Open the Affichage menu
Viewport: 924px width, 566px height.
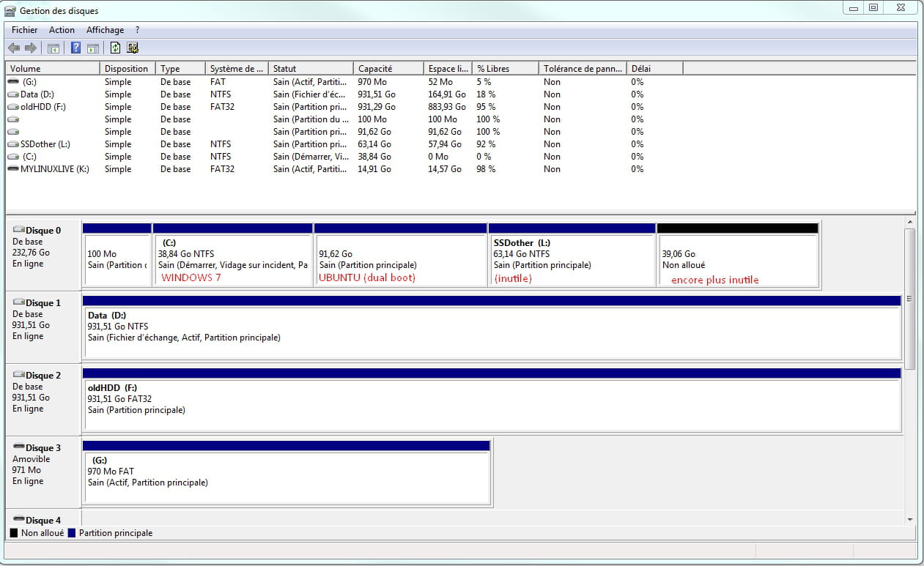tap(105, 30)
